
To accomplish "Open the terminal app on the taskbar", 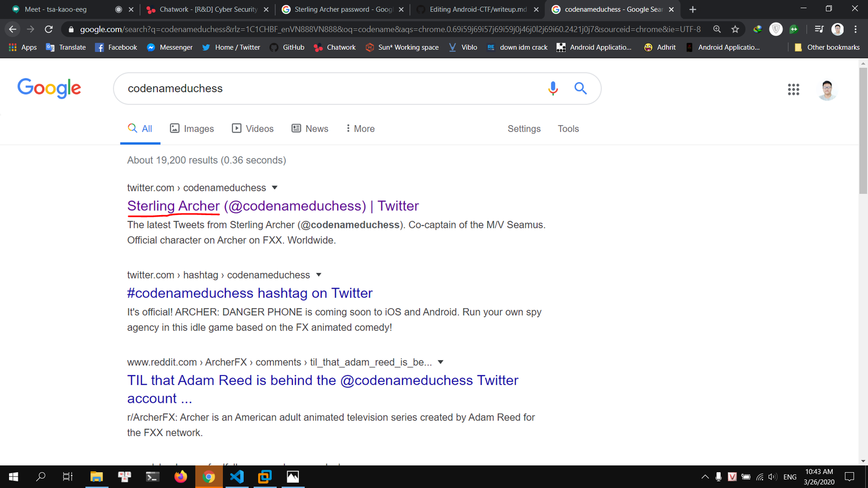I will 153,476.
